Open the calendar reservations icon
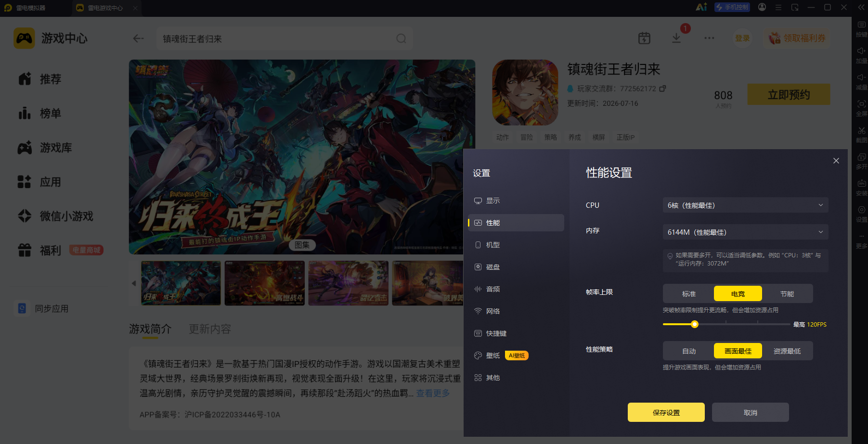 point(644,38)
